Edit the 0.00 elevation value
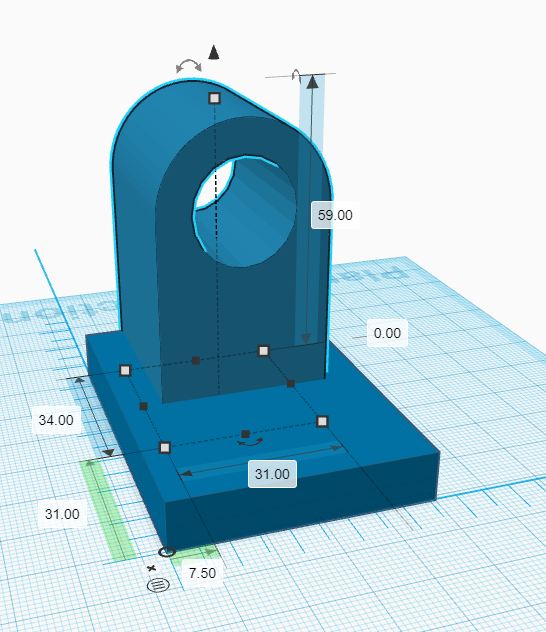Screen dimensions: 546x632 [x=387, y=333]
